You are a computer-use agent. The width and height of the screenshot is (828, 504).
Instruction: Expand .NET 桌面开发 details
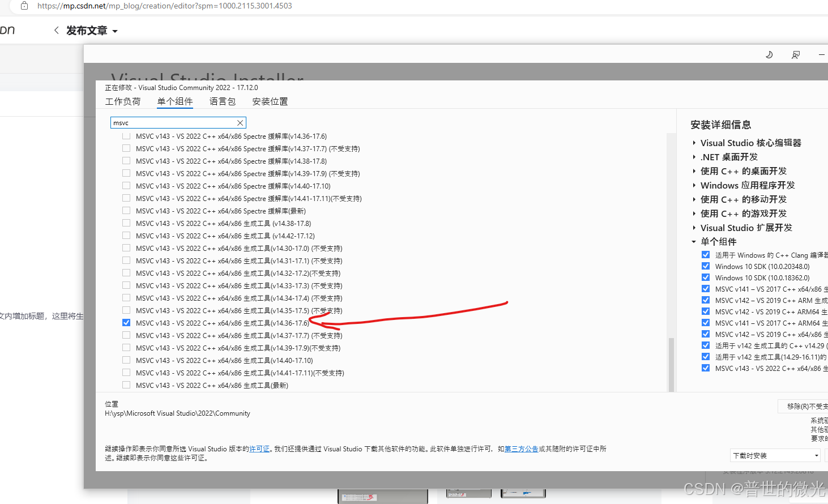[694, 157]
